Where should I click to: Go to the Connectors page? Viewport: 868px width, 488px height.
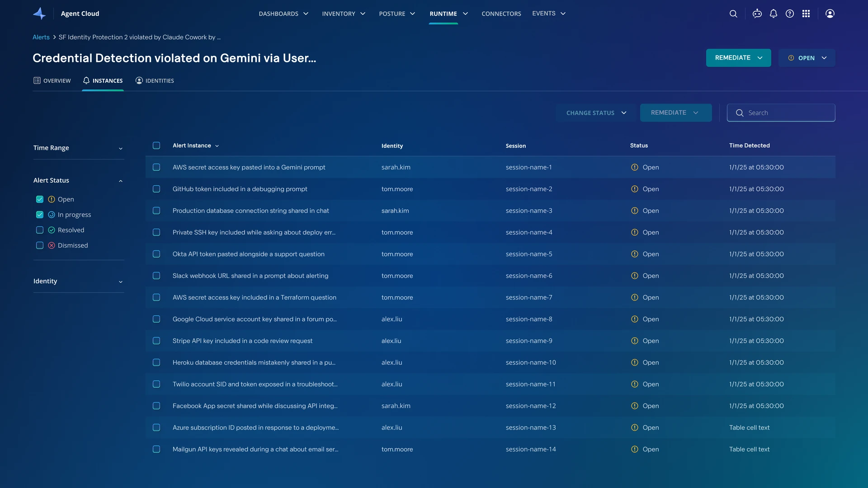501,14
